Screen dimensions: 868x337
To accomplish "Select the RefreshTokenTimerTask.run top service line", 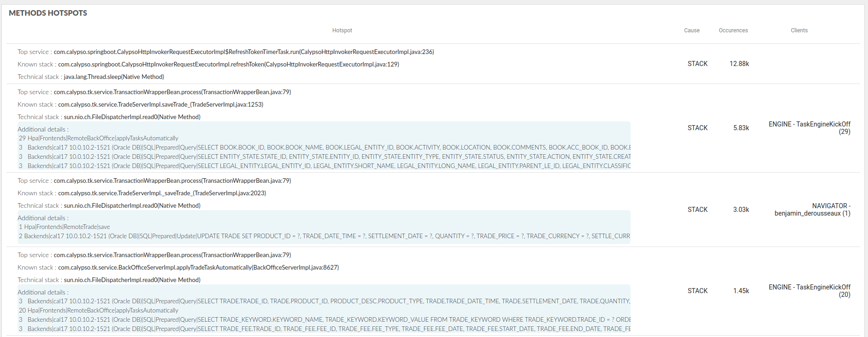I will pos(226,52).
